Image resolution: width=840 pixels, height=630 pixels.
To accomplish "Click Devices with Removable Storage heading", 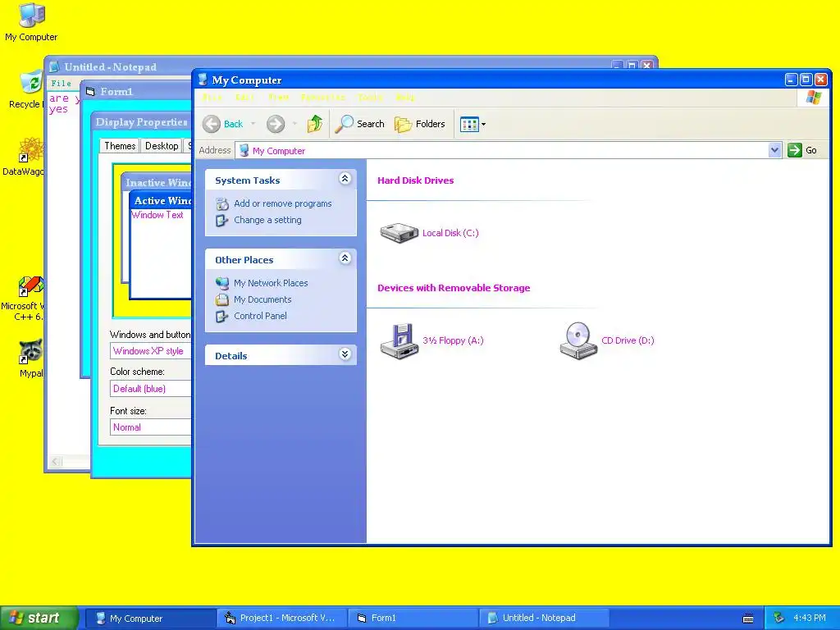I will 454,288.
